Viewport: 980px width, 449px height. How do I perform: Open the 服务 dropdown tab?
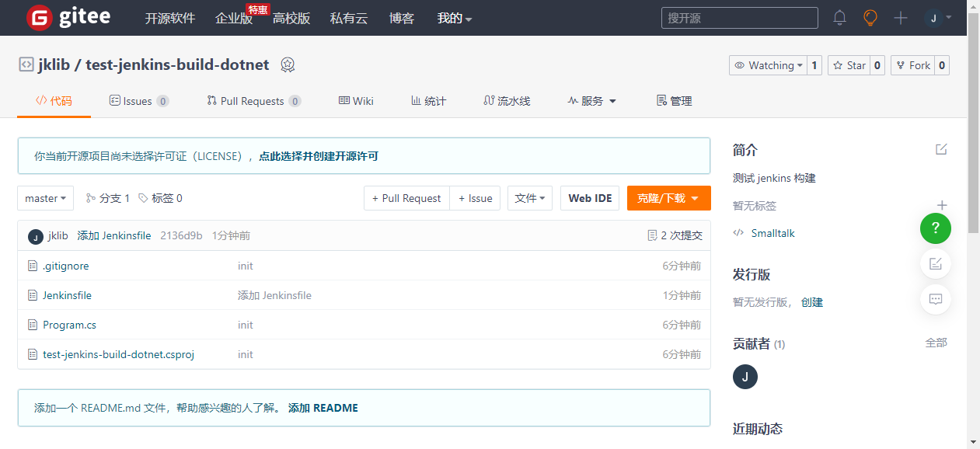(x=591, y=101)
